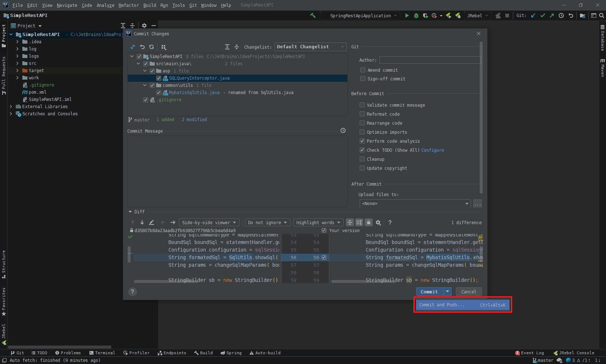Enable Validate commit message checkbox
606x364 pixels.
(362, 105)
